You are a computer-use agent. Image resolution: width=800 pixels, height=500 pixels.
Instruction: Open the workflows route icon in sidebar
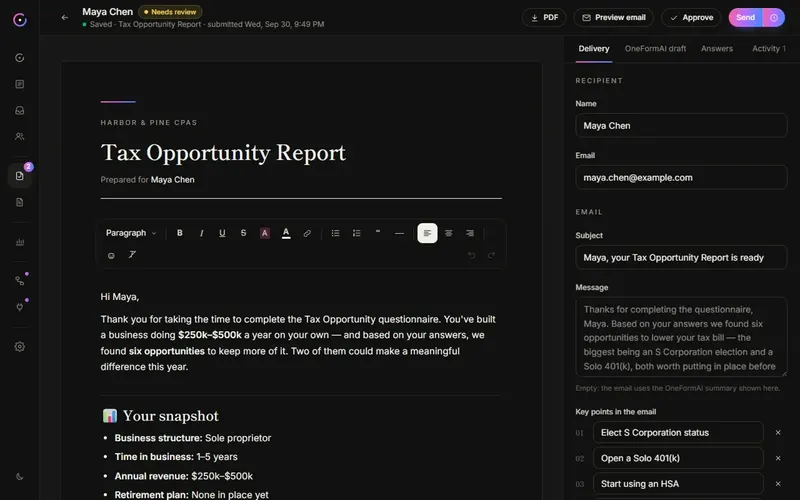(x=19, y=281)
